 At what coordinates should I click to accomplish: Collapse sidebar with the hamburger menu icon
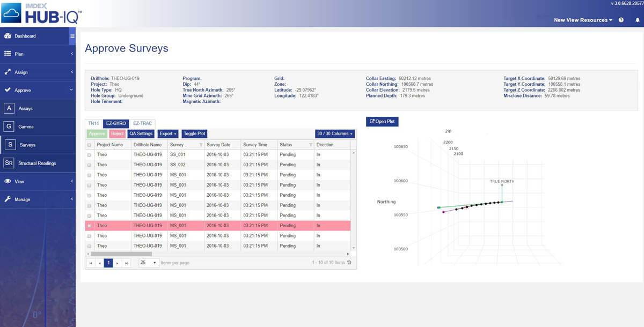(x=72, y=36)
